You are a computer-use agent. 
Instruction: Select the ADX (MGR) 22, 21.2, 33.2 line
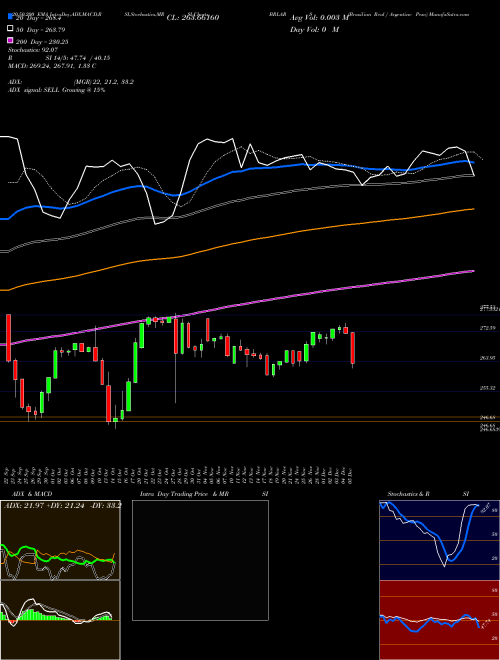tap(71, 82)
